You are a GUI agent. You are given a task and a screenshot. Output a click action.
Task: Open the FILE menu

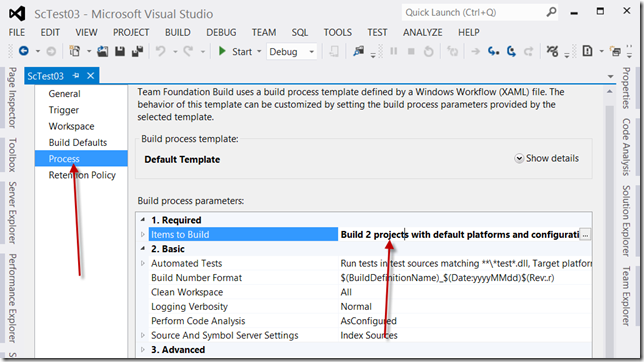point(17,32)
